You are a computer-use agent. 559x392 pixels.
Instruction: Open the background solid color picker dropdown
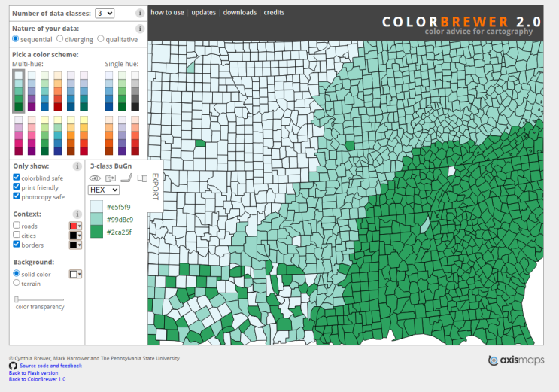(75, 274)
